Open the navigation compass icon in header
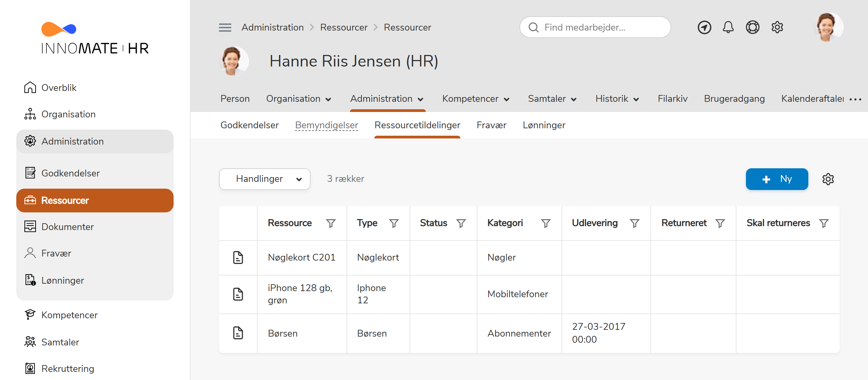 coord(704,27)
